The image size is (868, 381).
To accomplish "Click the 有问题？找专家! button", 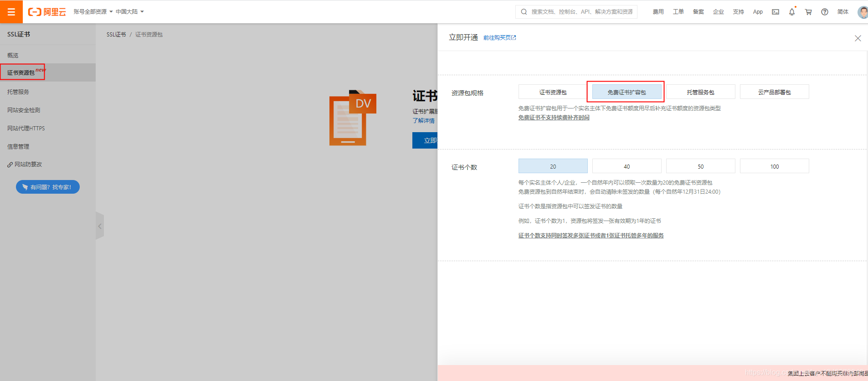I will click(48, 187).
